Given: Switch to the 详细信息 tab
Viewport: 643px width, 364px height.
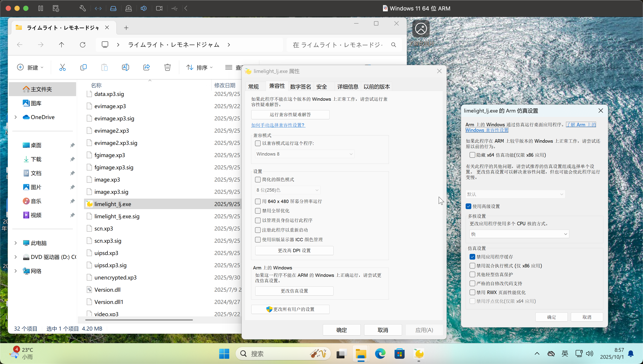Looking at the screenshot, I should pyautogui.click(x=348, y=87).
